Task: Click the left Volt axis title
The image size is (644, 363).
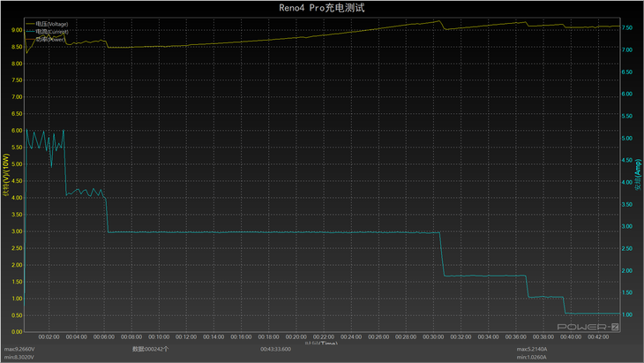Action: [5, 181]
